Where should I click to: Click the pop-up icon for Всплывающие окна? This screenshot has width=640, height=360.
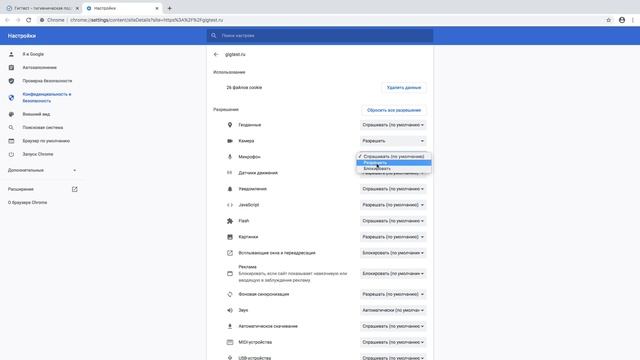tap(230, 253)
